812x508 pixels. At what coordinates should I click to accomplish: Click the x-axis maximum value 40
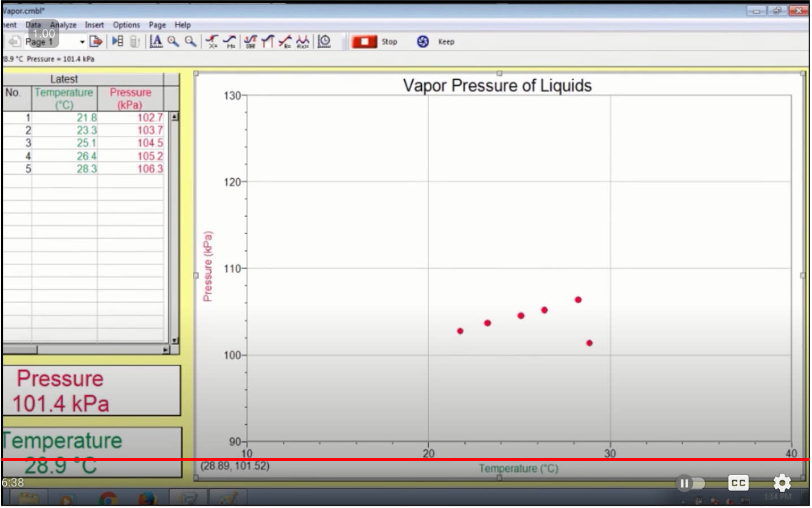791,453
